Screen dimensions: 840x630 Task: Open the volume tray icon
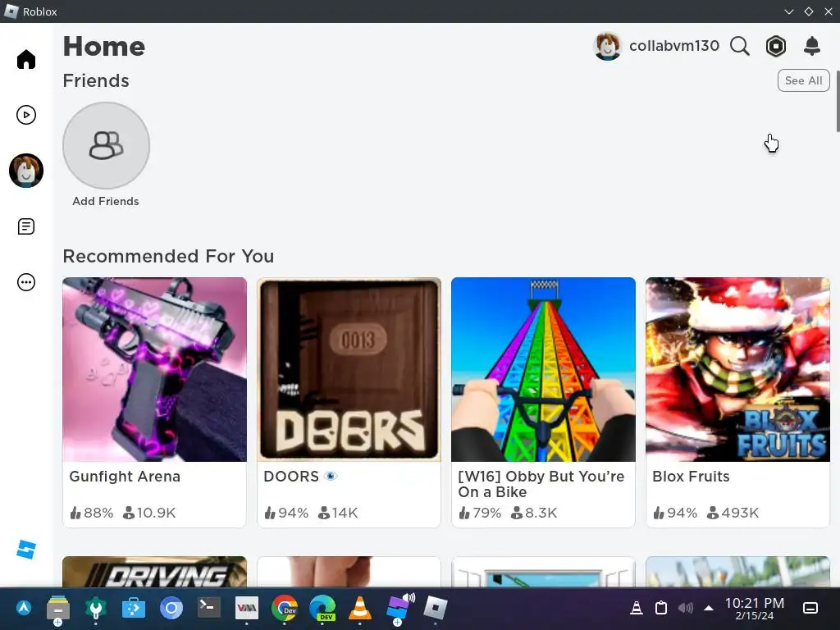(x=685, y=608)
